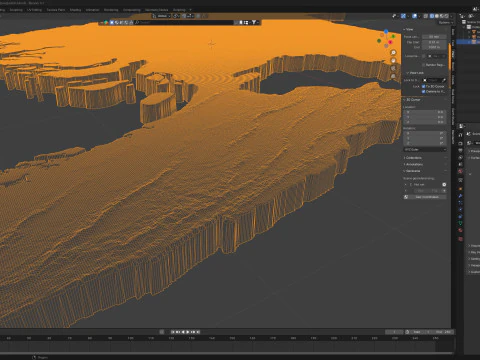Edit the Clip Start field

[x=434, y=42]
